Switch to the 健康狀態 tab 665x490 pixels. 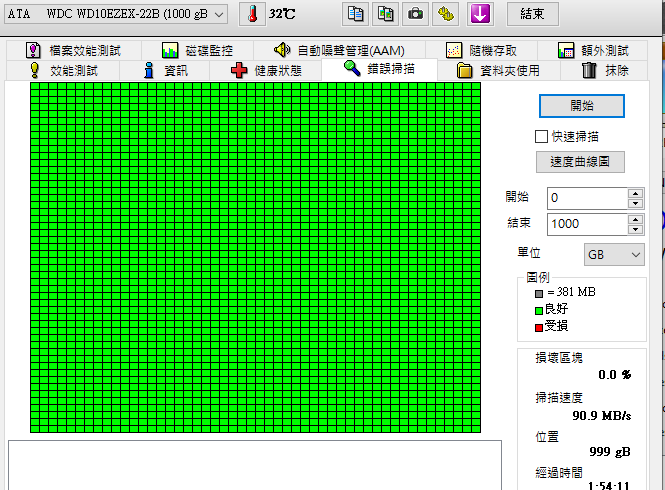266,70
